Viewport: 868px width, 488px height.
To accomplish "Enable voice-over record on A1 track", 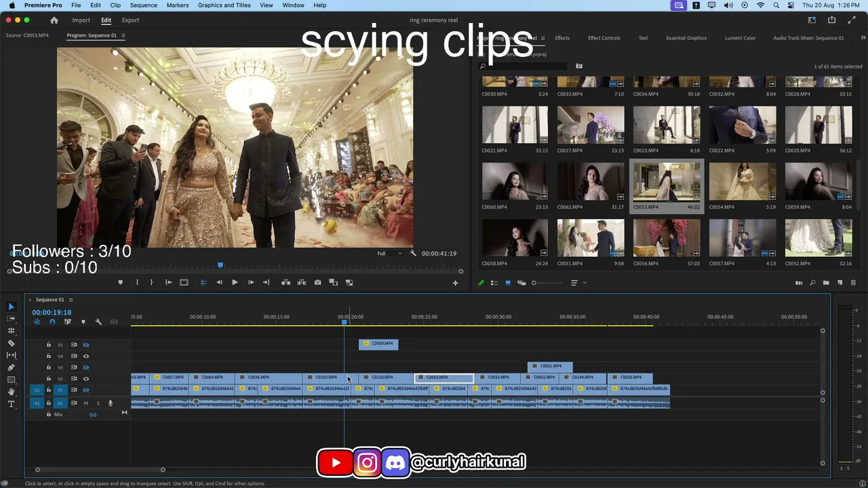I will pyautogui.click(x=111, y=403).
